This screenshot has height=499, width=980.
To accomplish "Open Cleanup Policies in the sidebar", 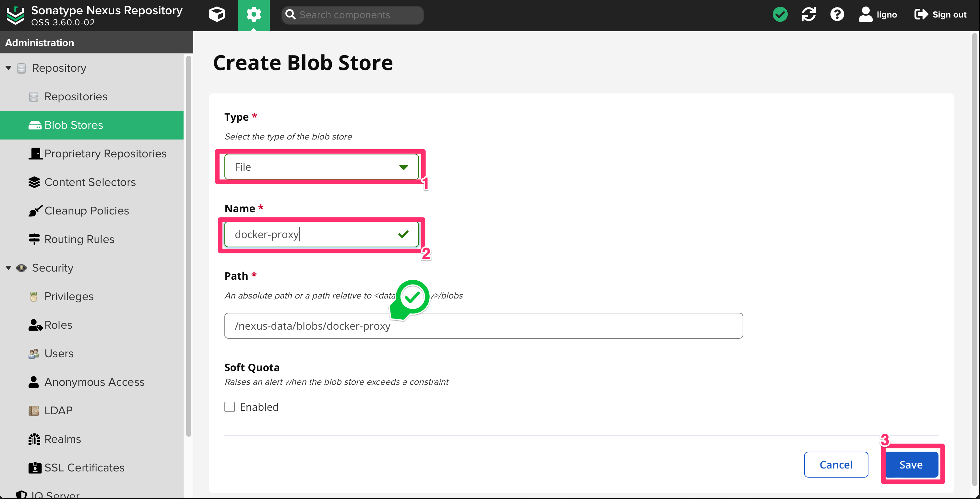I will pyautogui.click(x=86, y=211).
